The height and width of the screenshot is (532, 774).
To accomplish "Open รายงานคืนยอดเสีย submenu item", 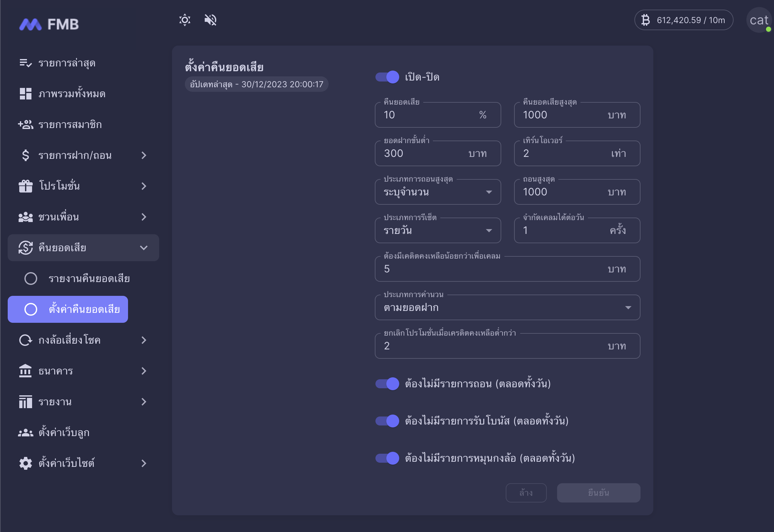I will (x=89, y=278).
